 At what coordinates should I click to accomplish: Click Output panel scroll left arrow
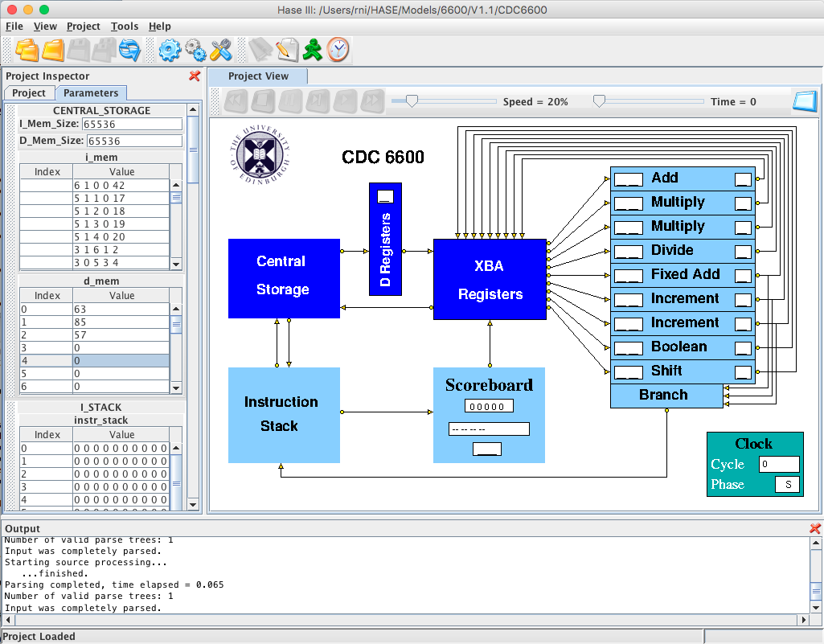[x=8, y=620]
